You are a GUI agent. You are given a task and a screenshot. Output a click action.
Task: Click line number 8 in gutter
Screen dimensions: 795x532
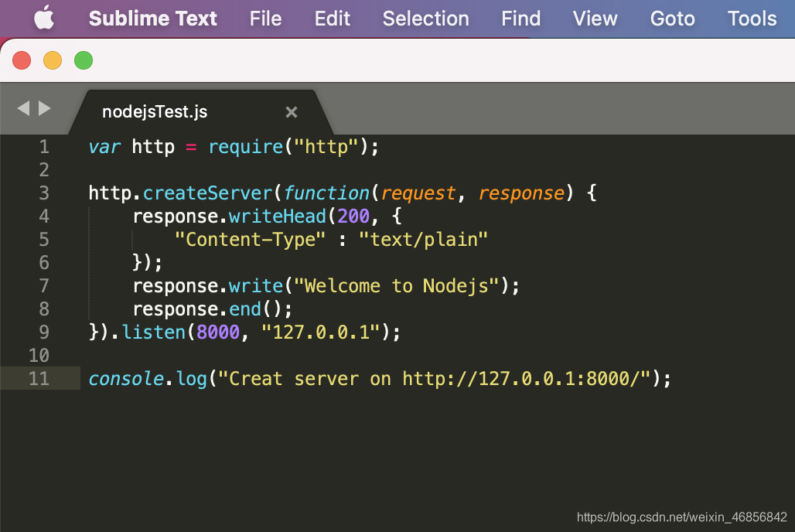[44, 309]
